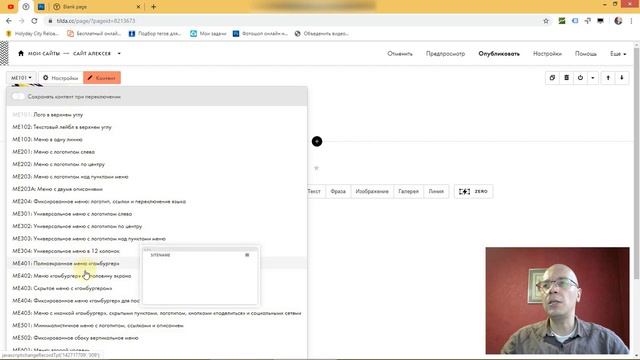Viewport: 640px width, 360px height.
Task: Select ME501 minimalist menu option
Action: [98, 326]
